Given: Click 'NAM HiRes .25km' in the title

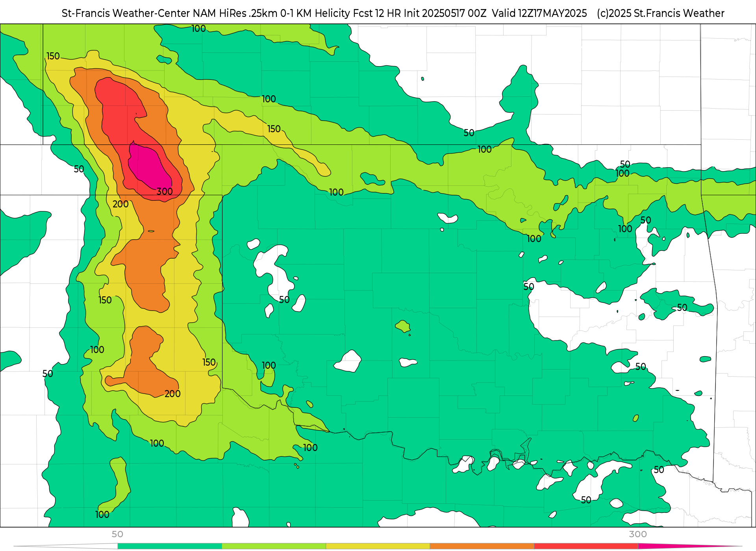Looking at the screenshot, I should point(235,13).
